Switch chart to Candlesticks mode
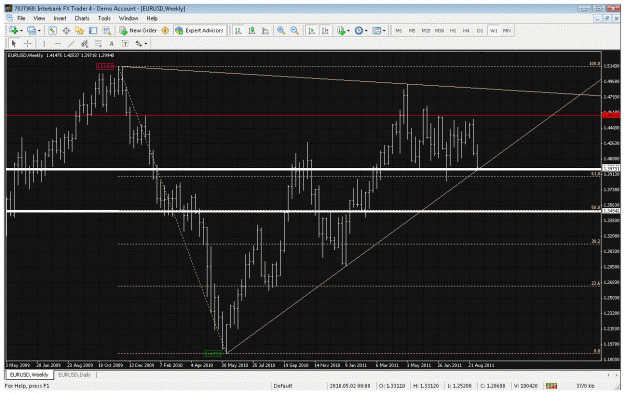This screenshot has width=625, height=394. pyautogui.click(x=252, y=31)
